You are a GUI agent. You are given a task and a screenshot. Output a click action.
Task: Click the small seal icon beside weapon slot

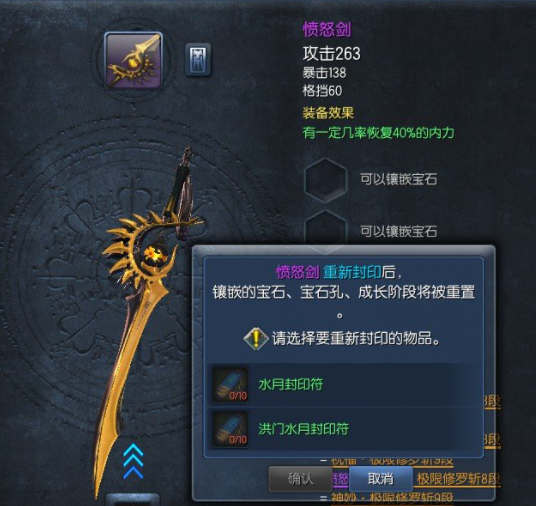point(198,59)
